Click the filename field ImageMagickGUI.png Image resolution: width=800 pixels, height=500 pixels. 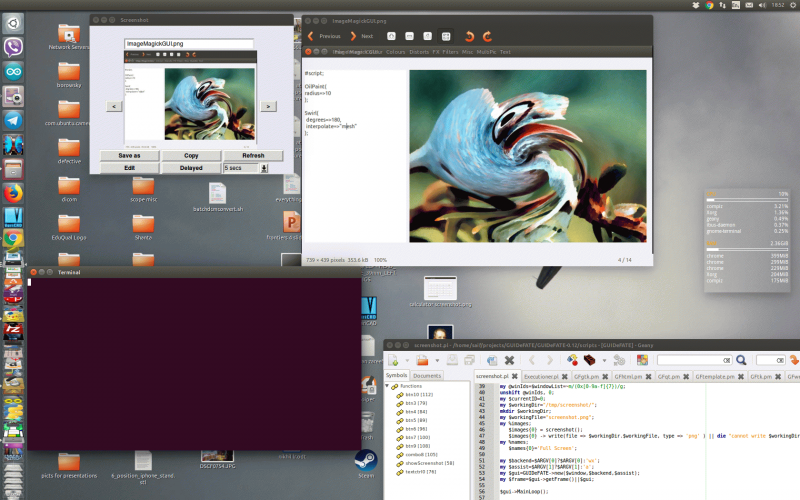coord(189,44)
